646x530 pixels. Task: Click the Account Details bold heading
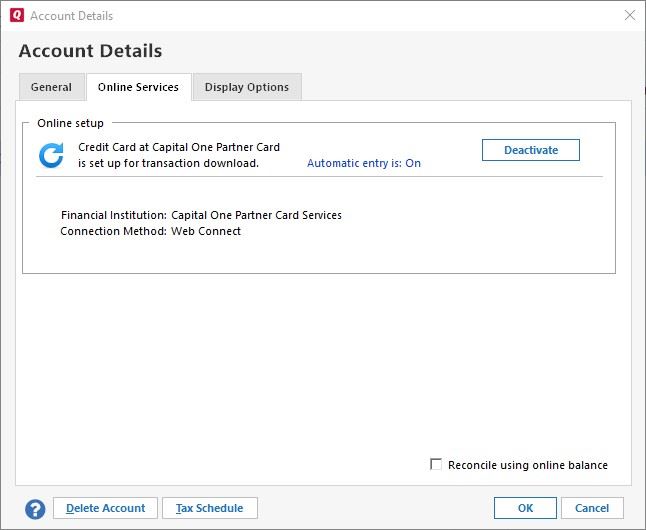[x=90, y=51]
